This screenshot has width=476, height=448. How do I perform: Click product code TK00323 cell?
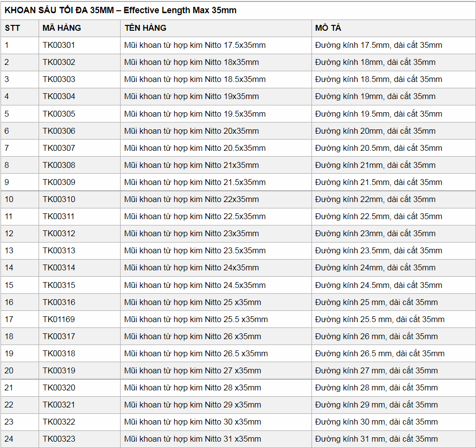(59, 439)
